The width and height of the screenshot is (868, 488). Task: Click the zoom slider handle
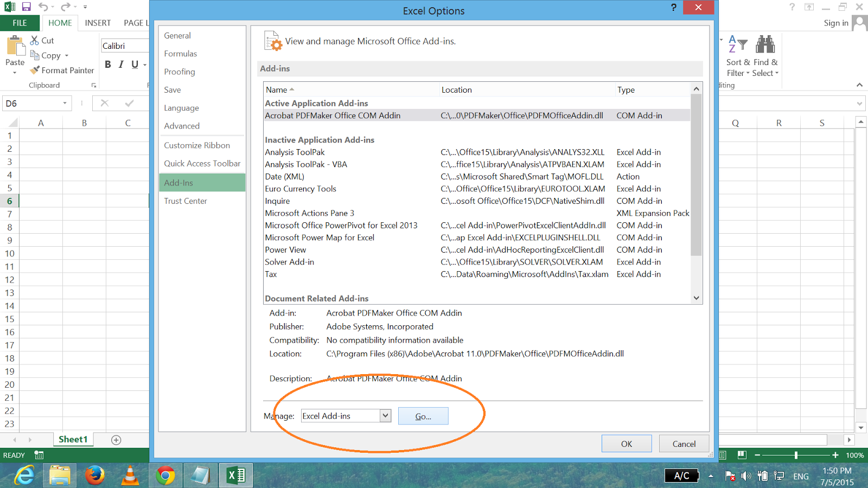796,455
